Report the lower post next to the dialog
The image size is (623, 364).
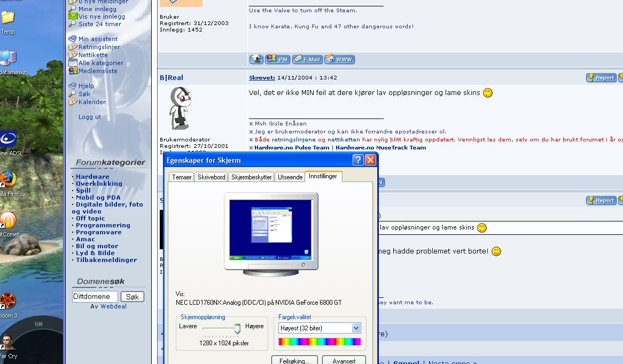click(x=601, y=201)
